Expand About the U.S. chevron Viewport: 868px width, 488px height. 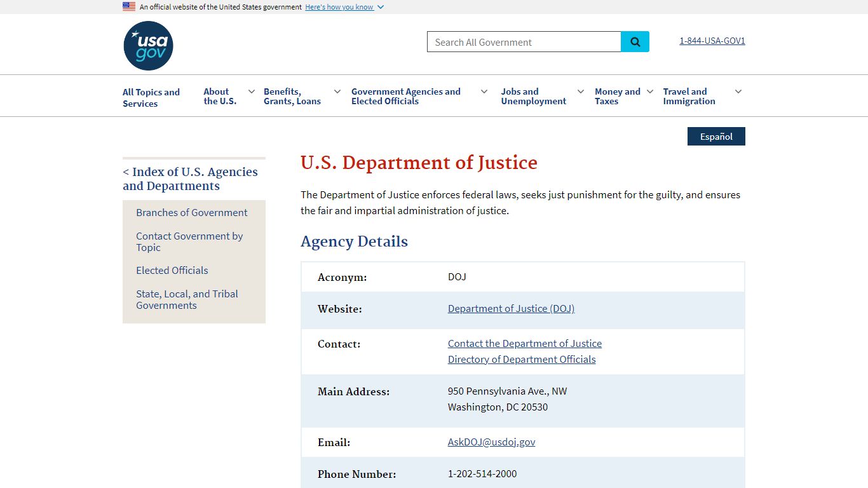(x=252, y=91)
